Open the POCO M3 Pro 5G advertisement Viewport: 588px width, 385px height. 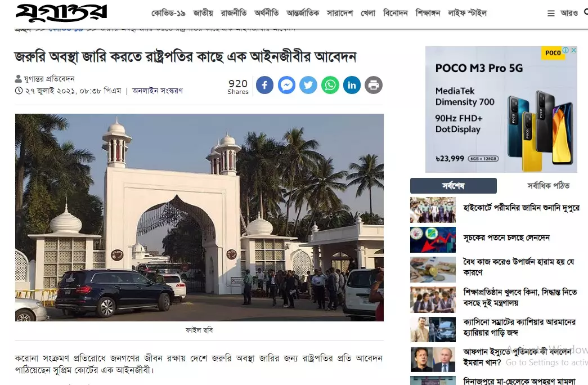click(501, 109)
